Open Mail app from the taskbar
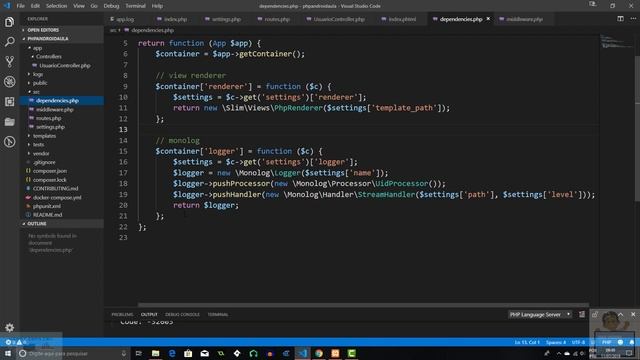Screen dimensions: 640x360 204,353
